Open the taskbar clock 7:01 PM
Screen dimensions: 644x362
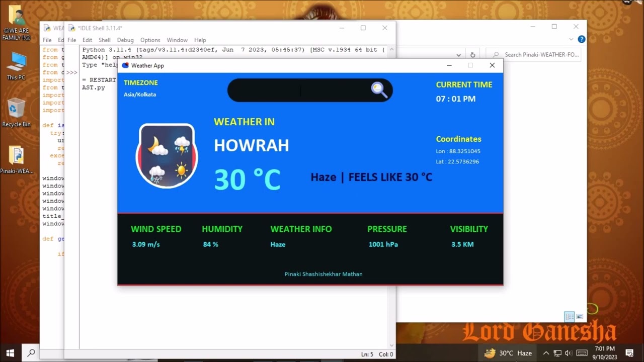pyautogui.click(x=604, y=353)
